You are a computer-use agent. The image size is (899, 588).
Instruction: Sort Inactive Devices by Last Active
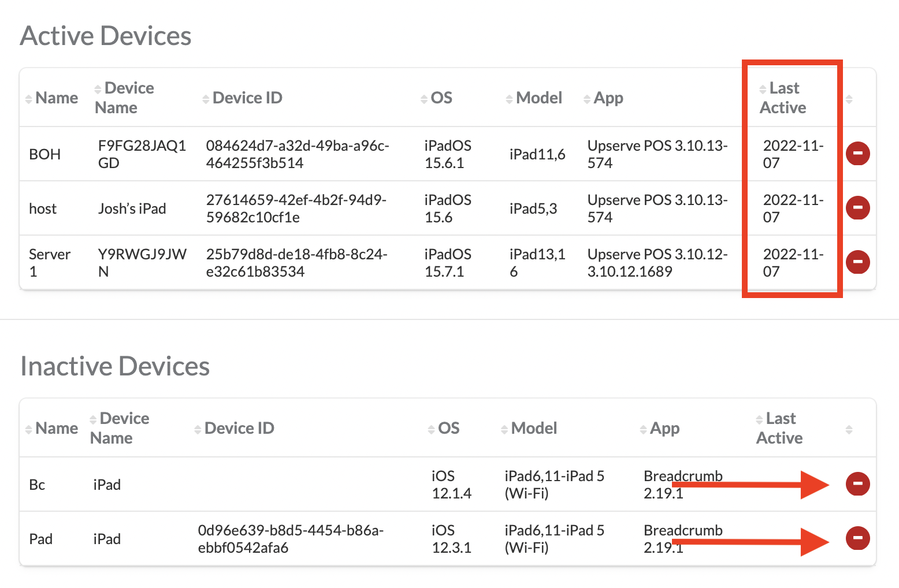pos(779,428)
